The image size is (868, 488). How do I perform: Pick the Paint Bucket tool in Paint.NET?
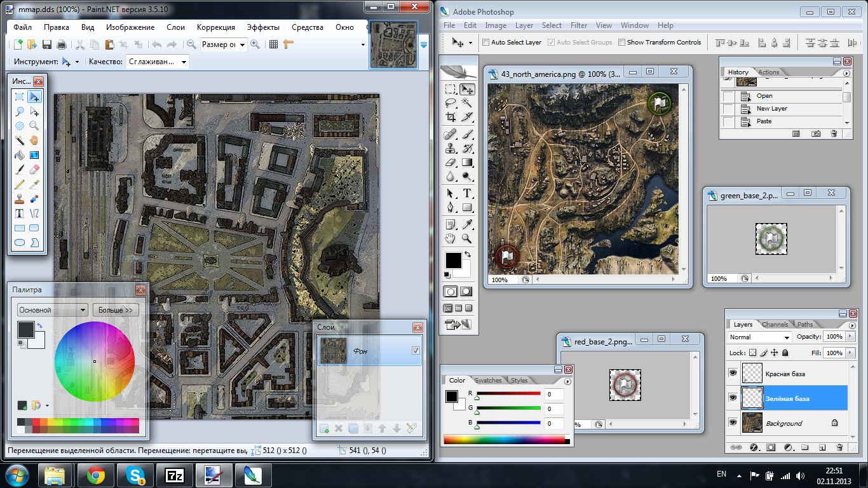pos(20,155)
